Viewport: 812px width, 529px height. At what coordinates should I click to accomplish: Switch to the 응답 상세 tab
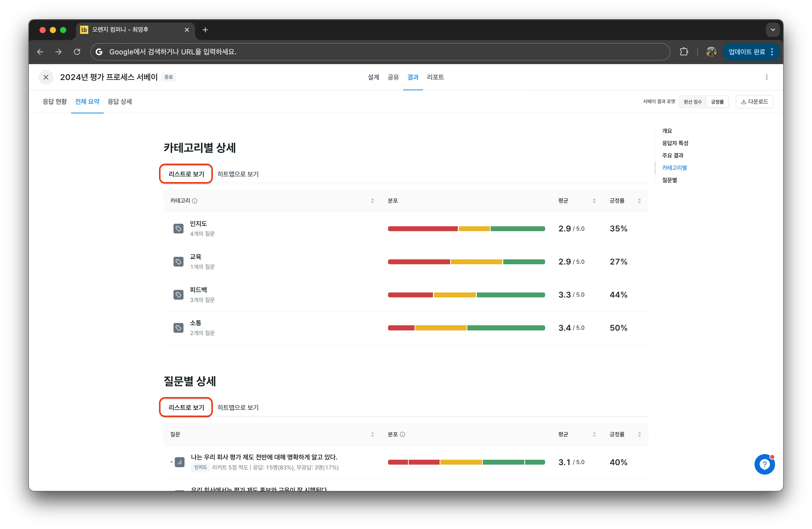click(x=119, y=102)
